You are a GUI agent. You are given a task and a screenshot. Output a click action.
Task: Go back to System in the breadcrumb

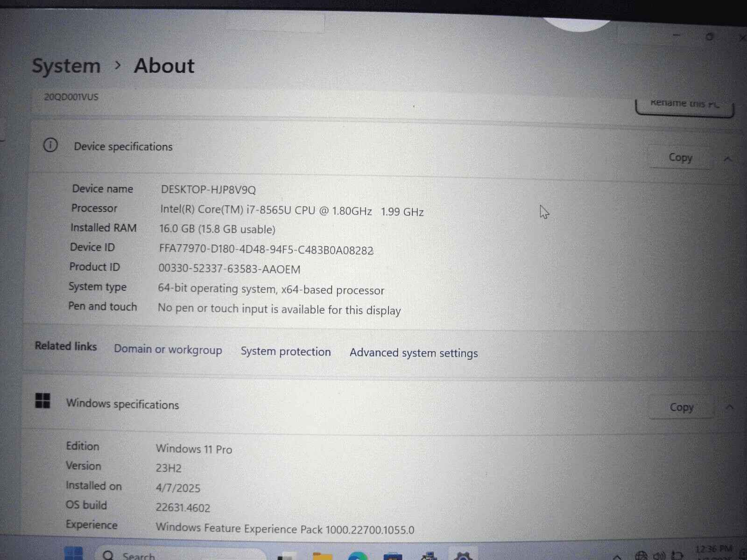[66, 66]
